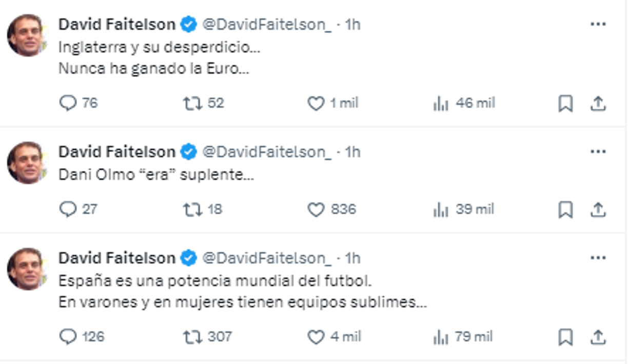Like the Dani Olmo tweet
Viewport: 628px width, 364px height.
(x=316, y=210)
